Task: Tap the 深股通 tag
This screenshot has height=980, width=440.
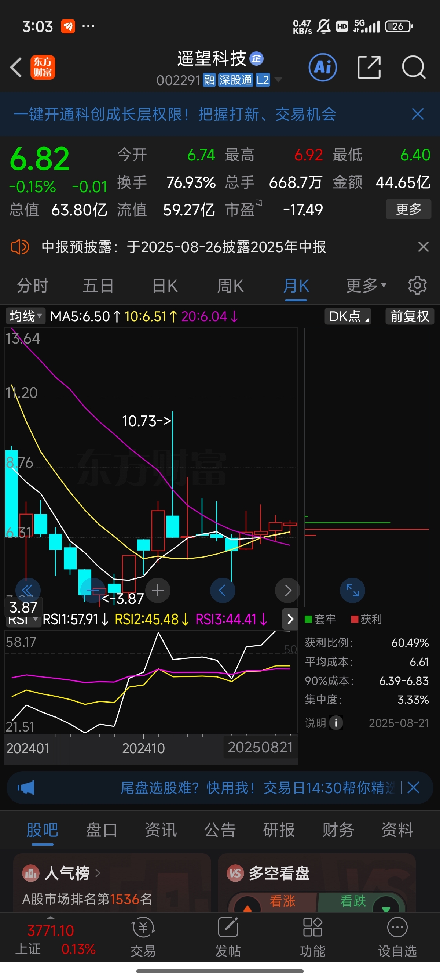Action: click(235, 80)
